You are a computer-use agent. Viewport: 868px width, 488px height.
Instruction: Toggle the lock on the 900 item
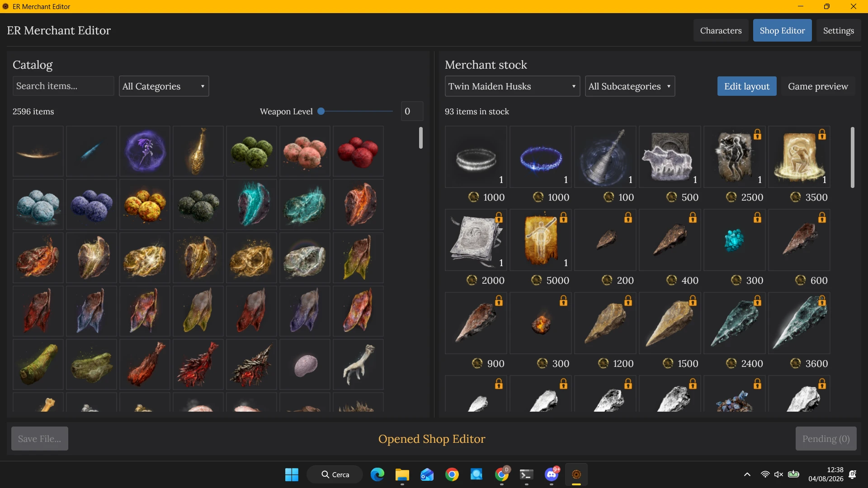[499, 300]
